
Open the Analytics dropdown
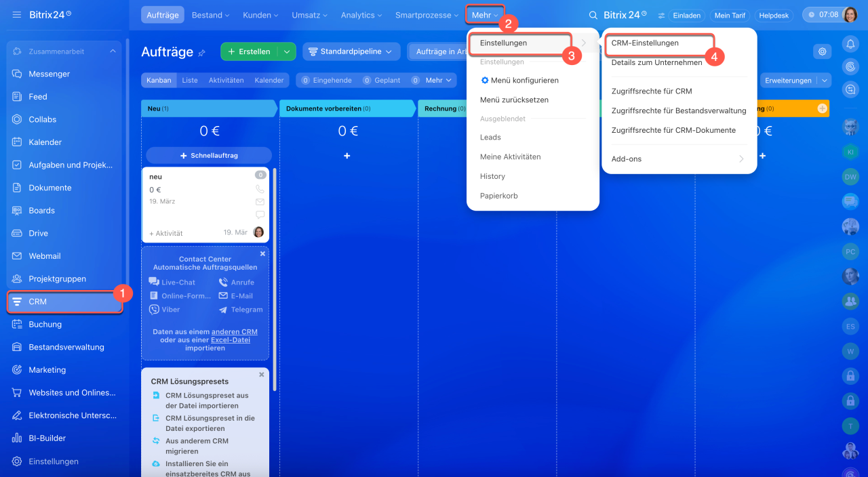pyautogui.click(x=362, y=15)
